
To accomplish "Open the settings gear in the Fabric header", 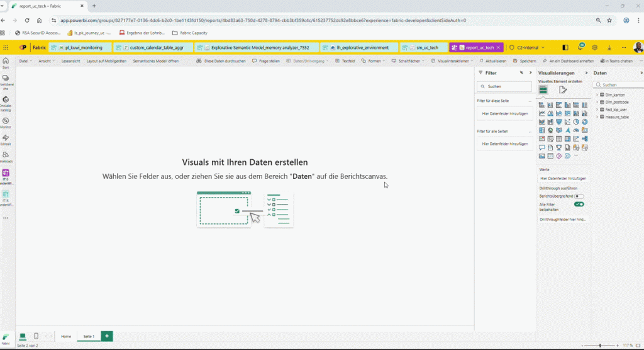I will (594, 47).
